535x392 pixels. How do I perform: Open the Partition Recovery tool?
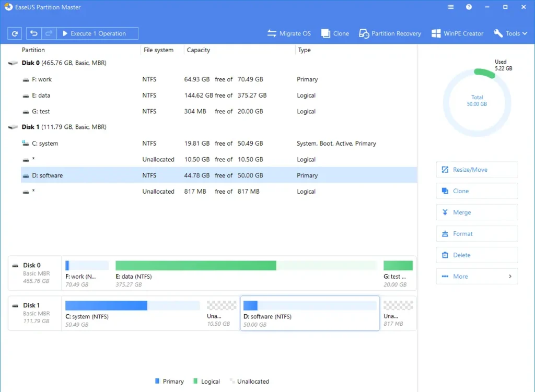[390, 33]
